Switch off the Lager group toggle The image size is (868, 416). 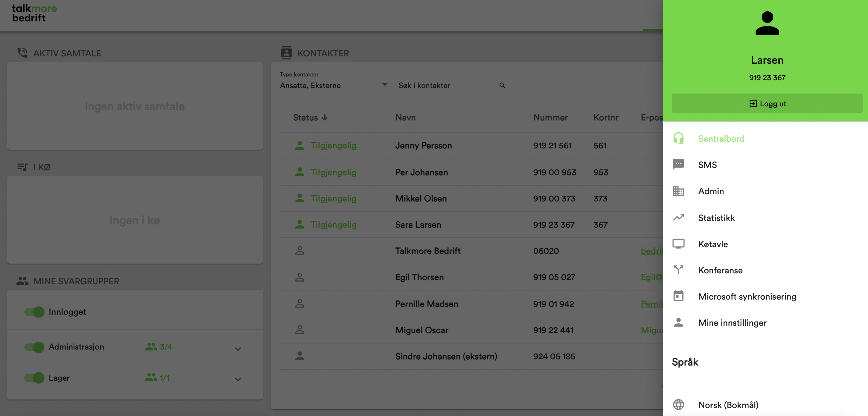(34, 378)
